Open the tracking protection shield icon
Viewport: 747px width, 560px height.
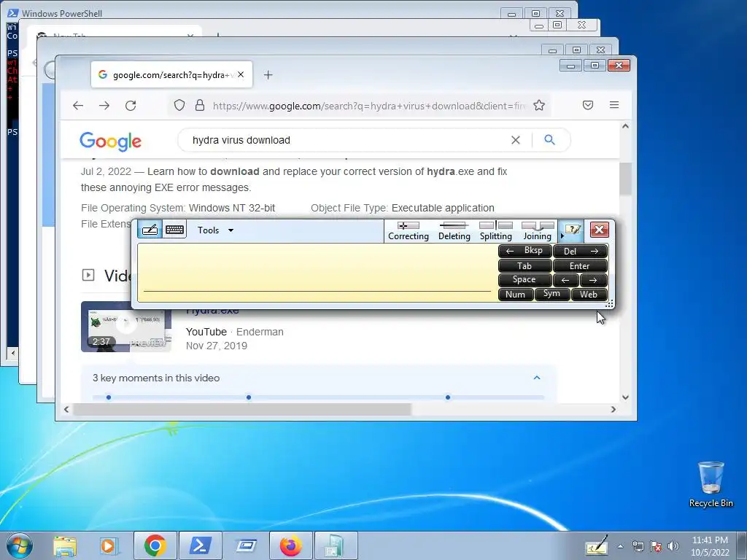(x=179, y=105)
